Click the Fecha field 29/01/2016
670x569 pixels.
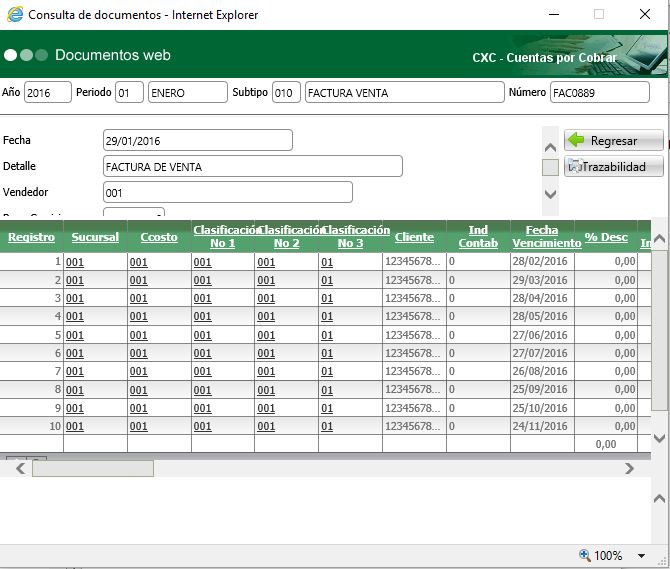pyautogui.click(x=198, y=140)
